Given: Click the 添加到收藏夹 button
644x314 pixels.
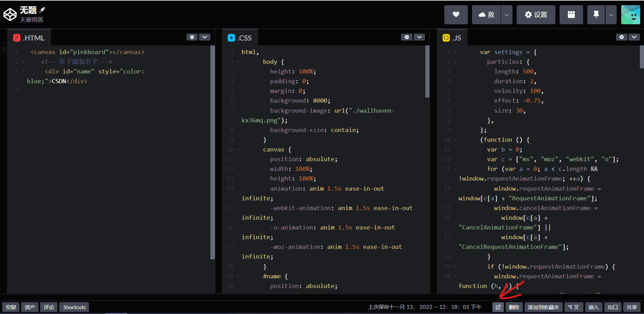Looking at the screenshot, I should pos(543,307).
